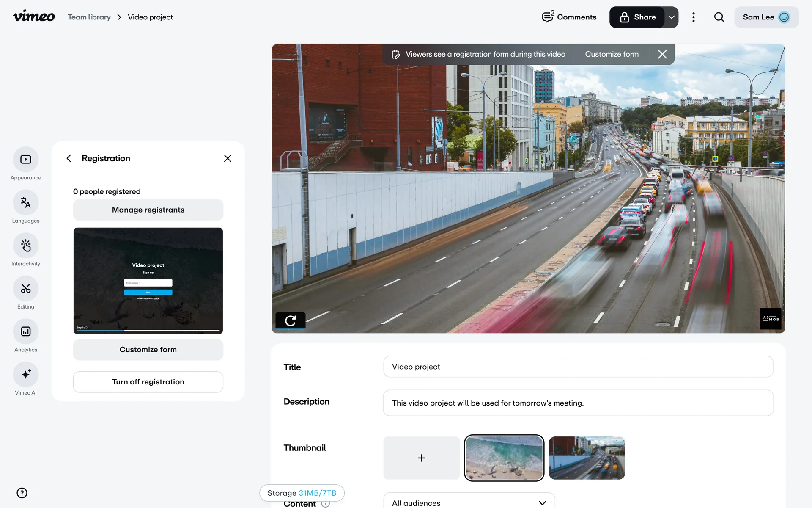Open the Languages sidebar icon

[26, 203]
